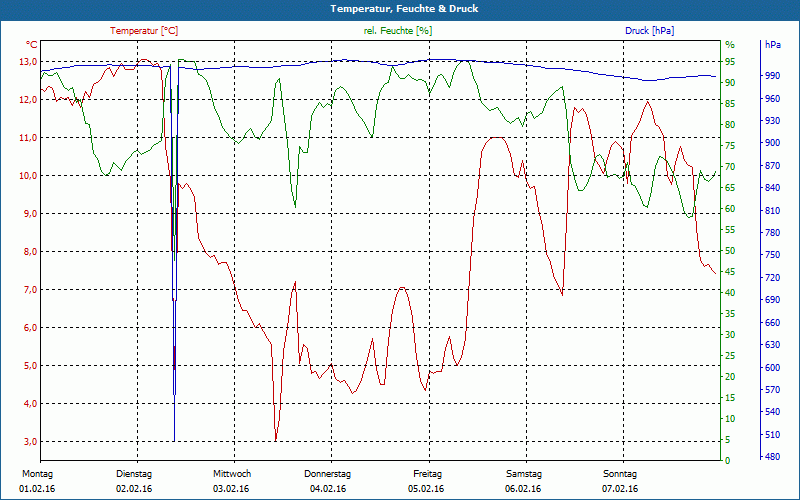The height and width of the screenshot is (500, 800).
Task: Click the '870' pressure axis value
Action: pos(772,166)
